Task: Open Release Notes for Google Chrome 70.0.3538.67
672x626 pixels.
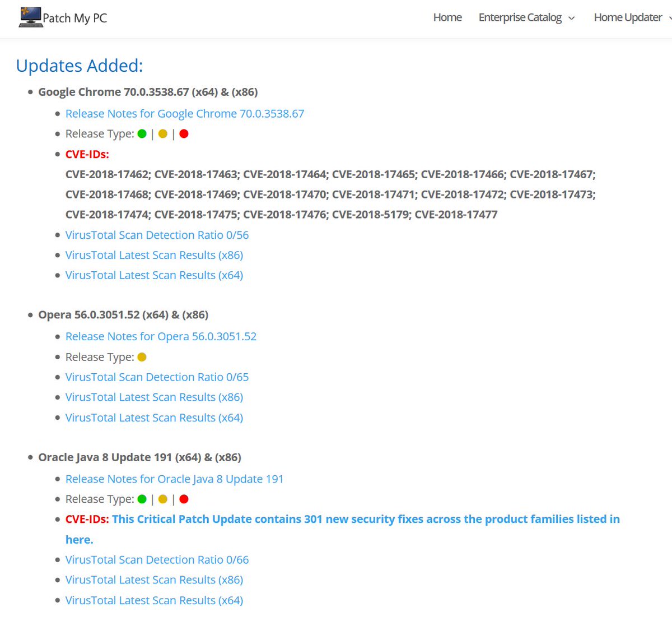Action: coord(185,114)
